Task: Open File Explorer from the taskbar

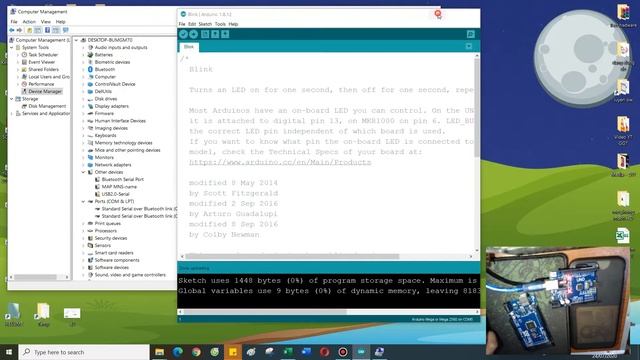Action: click(x=159, y=352)
